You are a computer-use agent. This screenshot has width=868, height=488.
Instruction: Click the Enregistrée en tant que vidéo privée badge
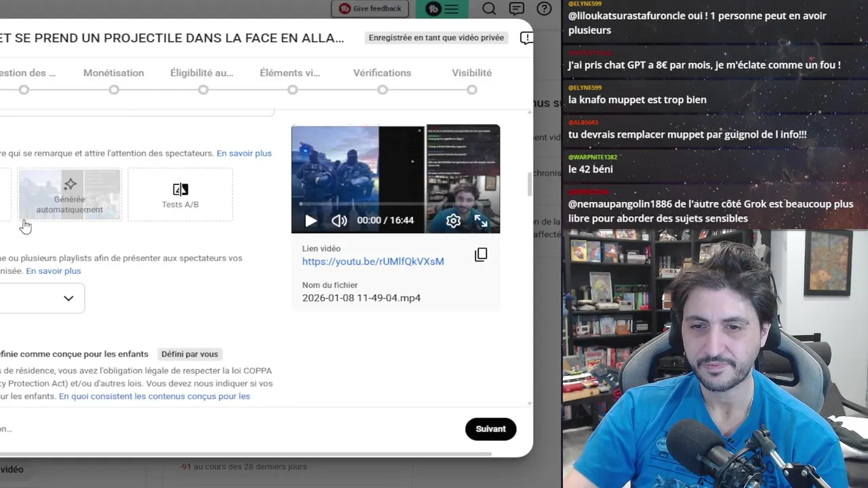[437, 38]
